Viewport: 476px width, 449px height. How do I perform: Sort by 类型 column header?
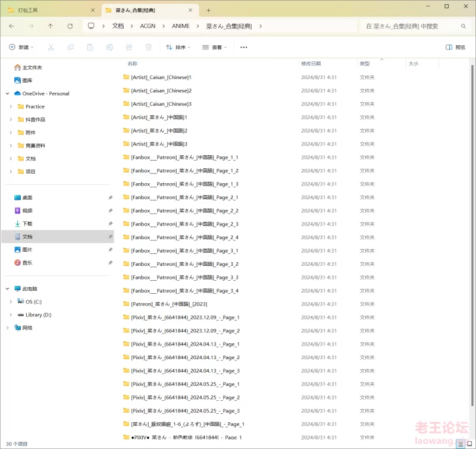pyautogui.click(x=365, y=64)
